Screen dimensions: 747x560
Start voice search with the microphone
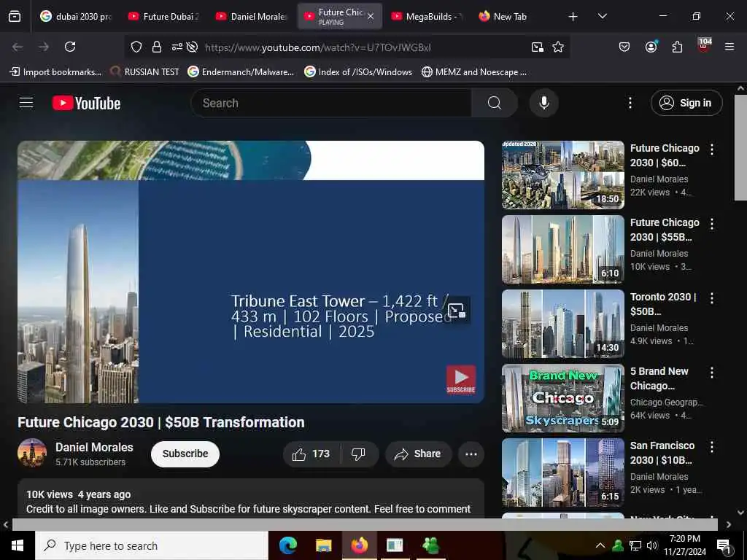pyautogui.click(x=544, y=103)
